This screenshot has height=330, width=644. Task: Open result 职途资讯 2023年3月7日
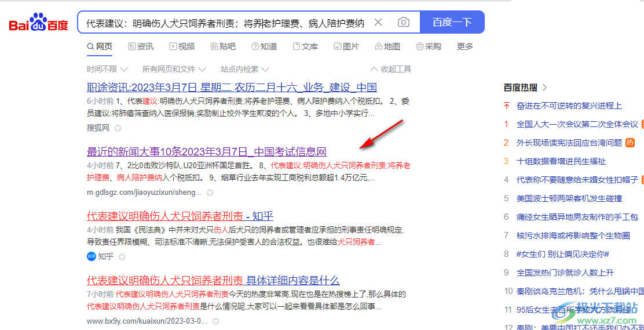[x=232, y=87]
